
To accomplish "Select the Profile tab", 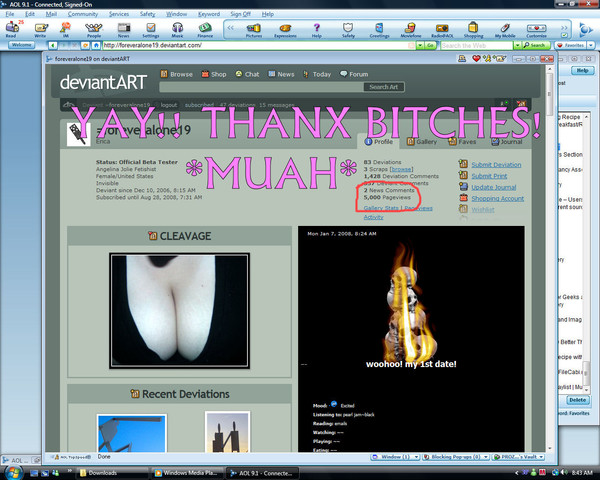I will [379, 142].
